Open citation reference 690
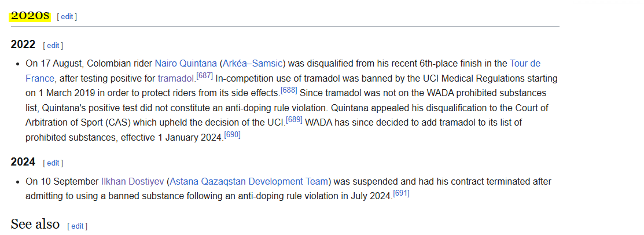644x235 pixels. tap(232, 135)
